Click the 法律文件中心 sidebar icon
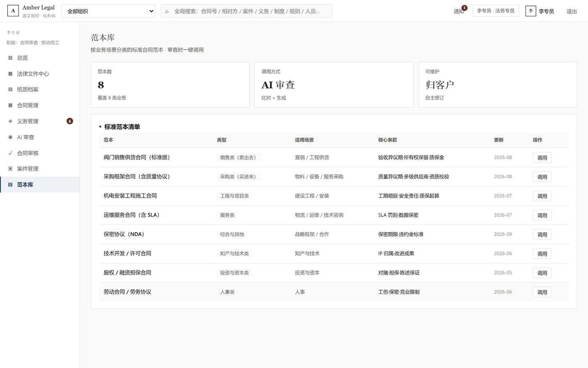This screenshot has width=588, height=368. (x=10, y=74)
